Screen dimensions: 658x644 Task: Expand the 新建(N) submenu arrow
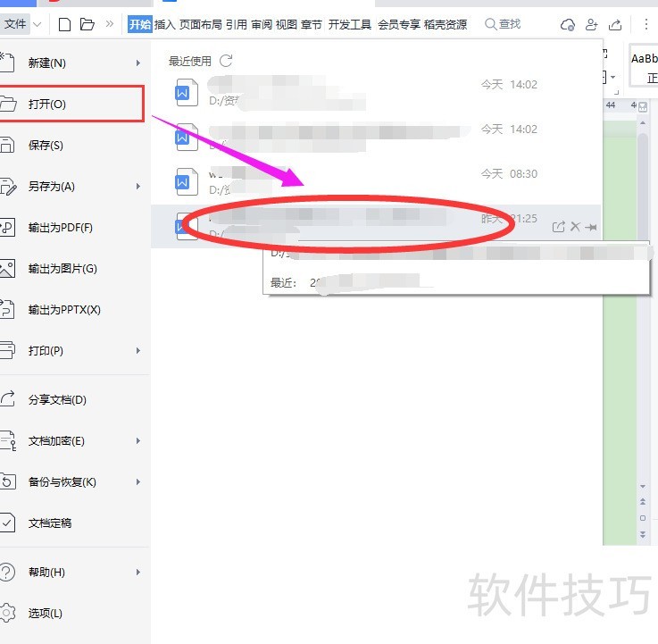tap(138, 63)
